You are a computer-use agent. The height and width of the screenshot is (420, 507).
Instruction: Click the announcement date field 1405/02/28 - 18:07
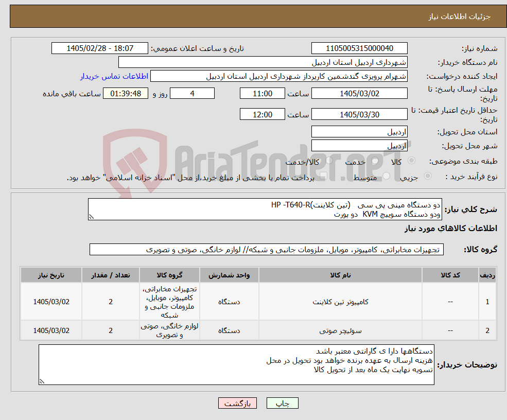[99, 48]
